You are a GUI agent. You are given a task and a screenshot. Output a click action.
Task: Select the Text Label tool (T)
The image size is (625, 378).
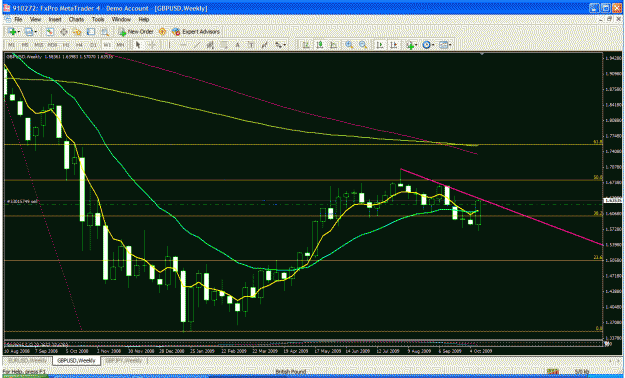[251, 45]
